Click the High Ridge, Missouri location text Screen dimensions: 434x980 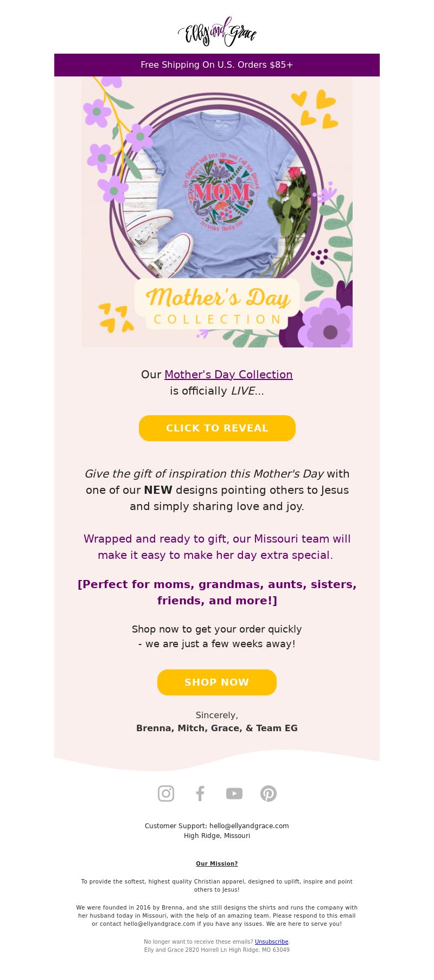pos(217,836)
